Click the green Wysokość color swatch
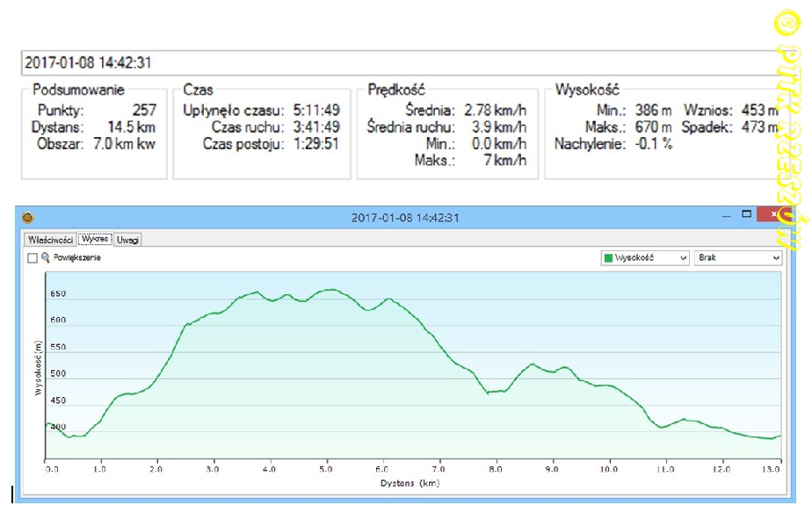The image size is (812, 527). 607,258
